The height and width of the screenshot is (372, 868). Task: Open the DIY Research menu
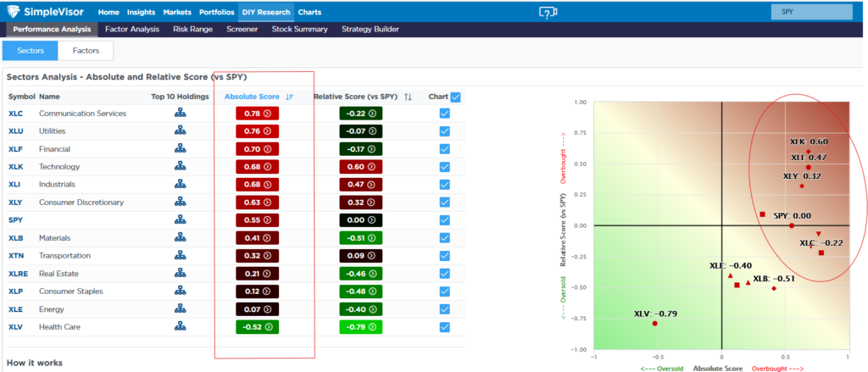[267, 13]
